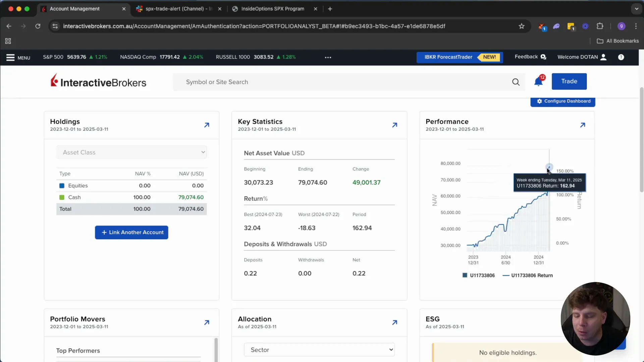This screenshot has width=644, height=362.
Task: Click the S&P 500 ticker quote
Action: (75, 57)
